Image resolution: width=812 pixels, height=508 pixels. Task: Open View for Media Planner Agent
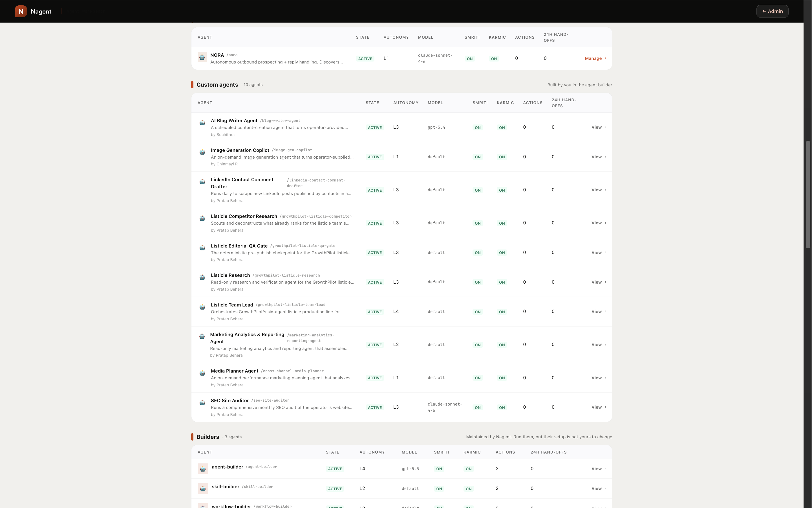point(599,378)
